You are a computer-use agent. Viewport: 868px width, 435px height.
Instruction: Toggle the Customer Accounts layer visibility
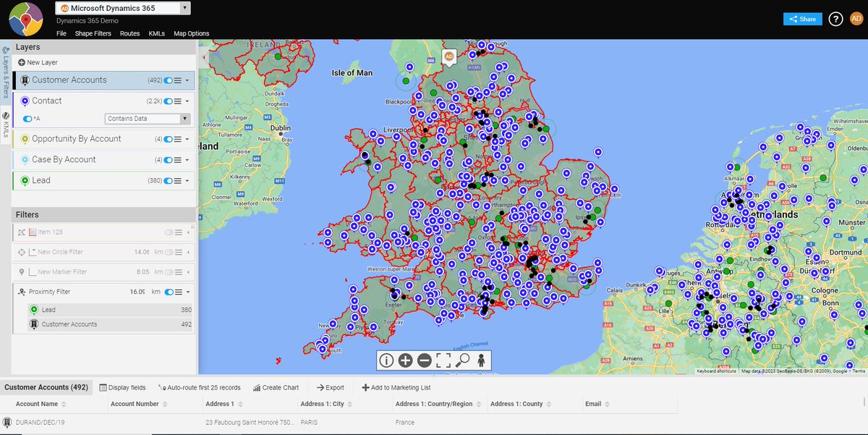click(166, 80)
